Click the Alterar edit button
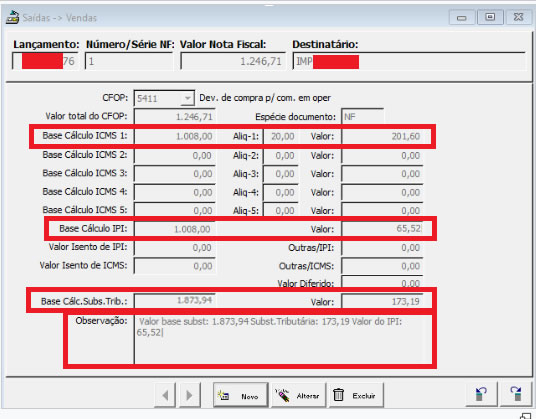This screenshot has height=419, width=536. tap(298, 395)
